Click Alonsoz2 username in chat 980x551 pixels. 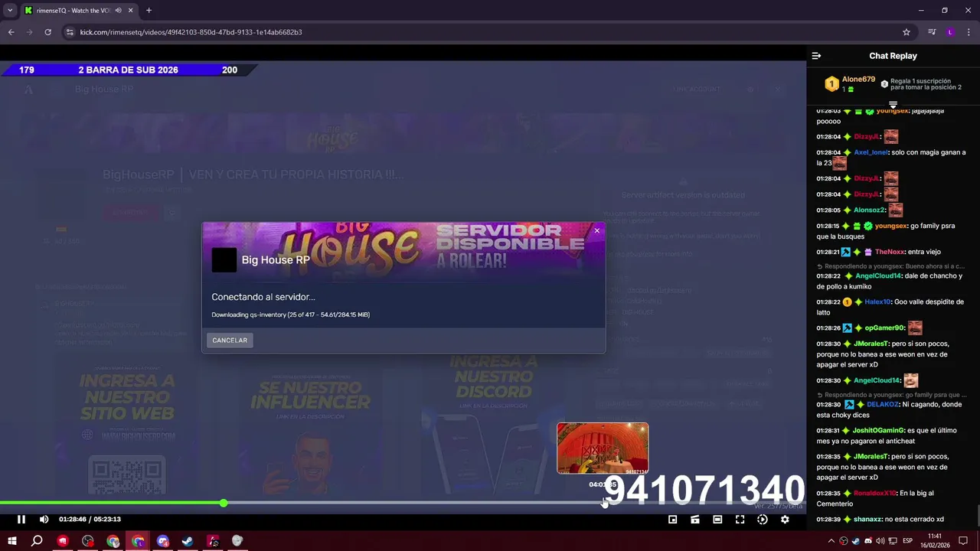(x=869, y=210)
